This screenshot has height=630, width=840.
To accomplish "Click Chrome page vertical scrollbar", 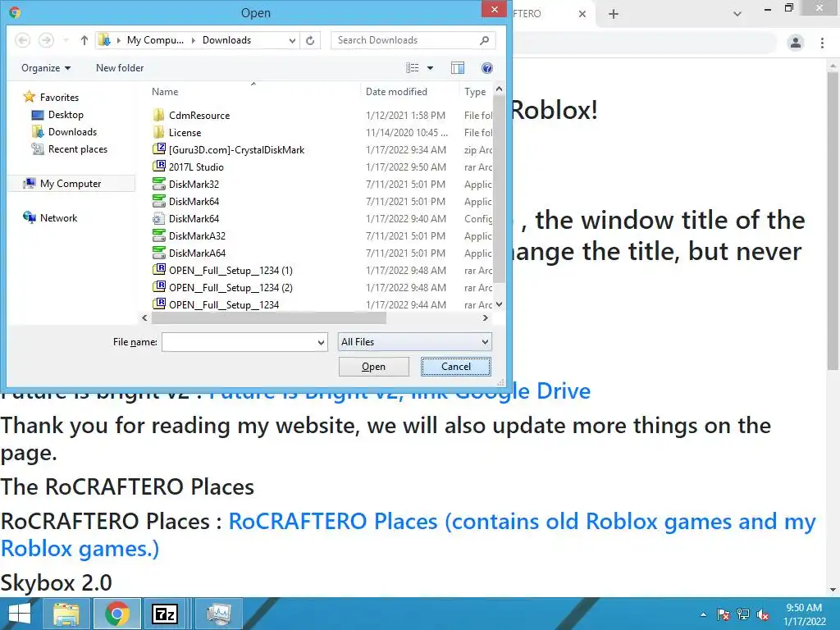I will coord(833,220).
